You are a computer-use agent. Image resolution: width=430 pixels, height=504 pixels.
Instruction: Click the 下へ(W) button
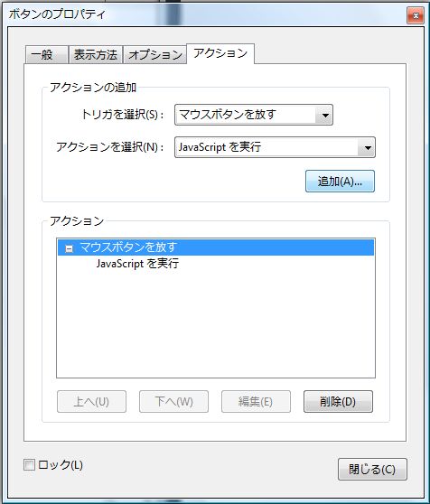[x=173, y=401]
